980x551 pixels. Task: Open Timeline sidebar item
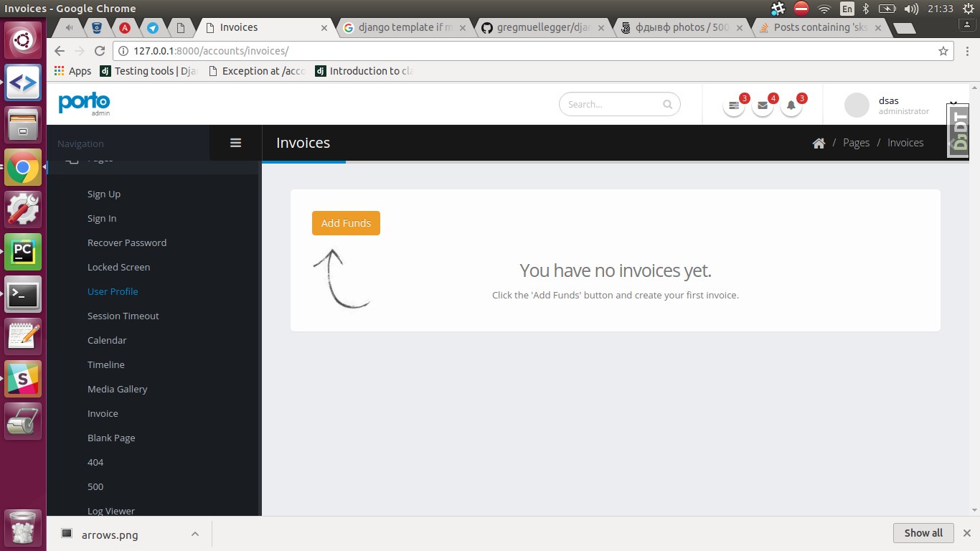point(106,364)
